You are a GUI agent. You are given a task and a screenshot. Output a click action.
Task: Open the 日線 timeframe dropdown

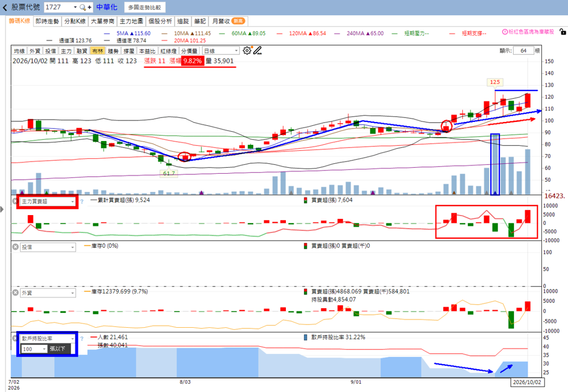tap(221, 51)
